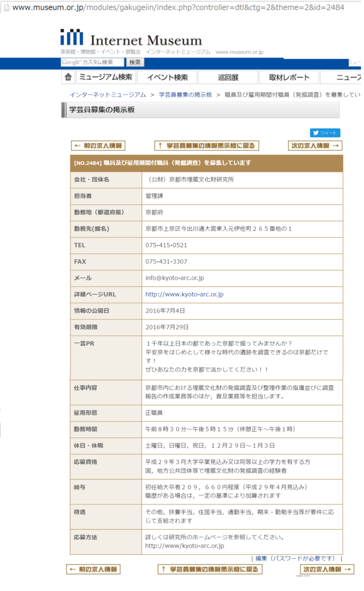Open 取材レポート menu item
Viewport: 364px width, 591px height.
tap(289, 77)
